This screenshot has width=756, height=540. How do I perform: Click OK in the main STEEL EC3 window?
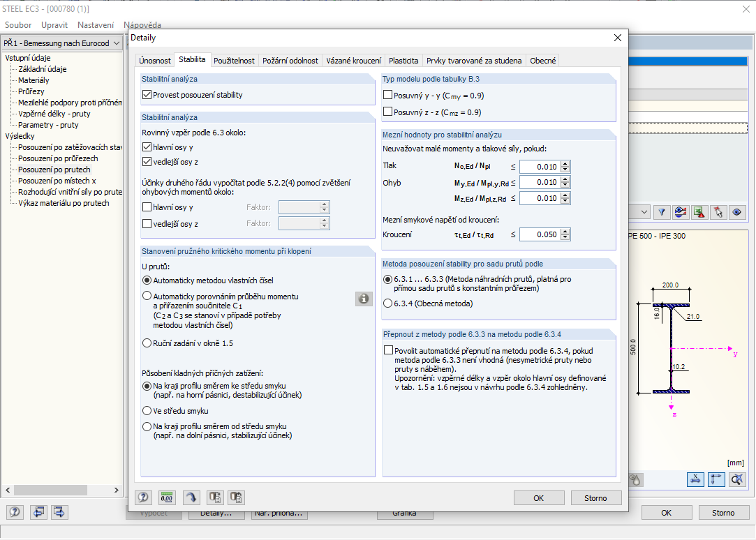pyautogui.click(x=667, y=513)
